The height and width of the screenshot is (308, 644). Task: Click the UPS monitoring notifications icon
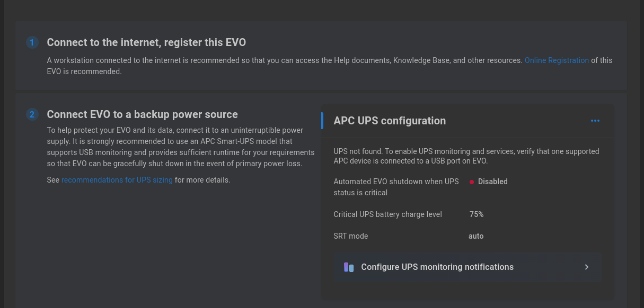(349, 267)
